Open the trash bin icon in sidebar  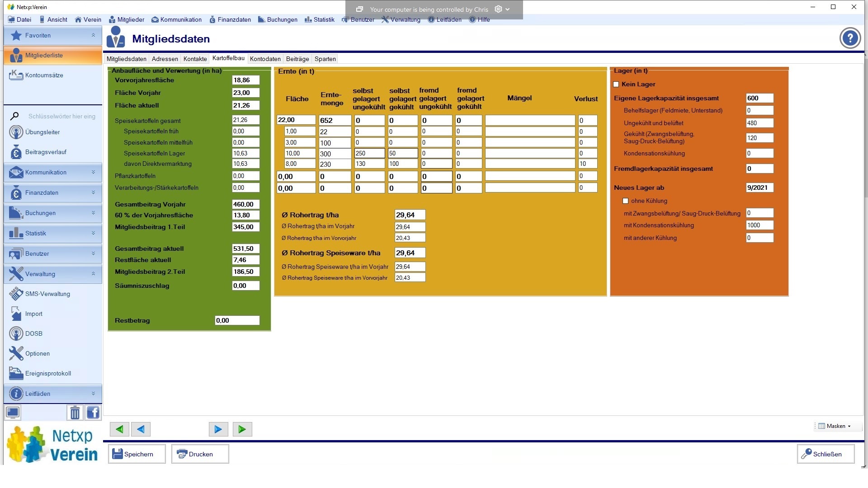pos(75,413)
